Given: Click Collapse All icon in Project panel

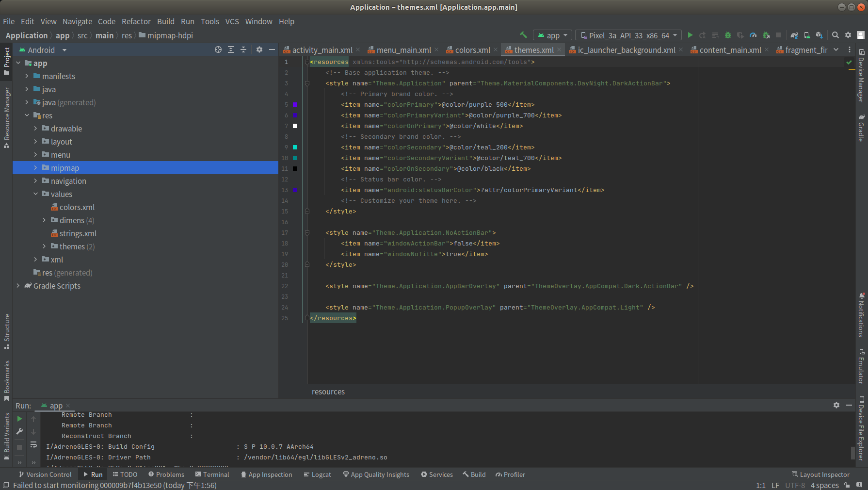Looking at the screenshot, I should pos(243,49).
